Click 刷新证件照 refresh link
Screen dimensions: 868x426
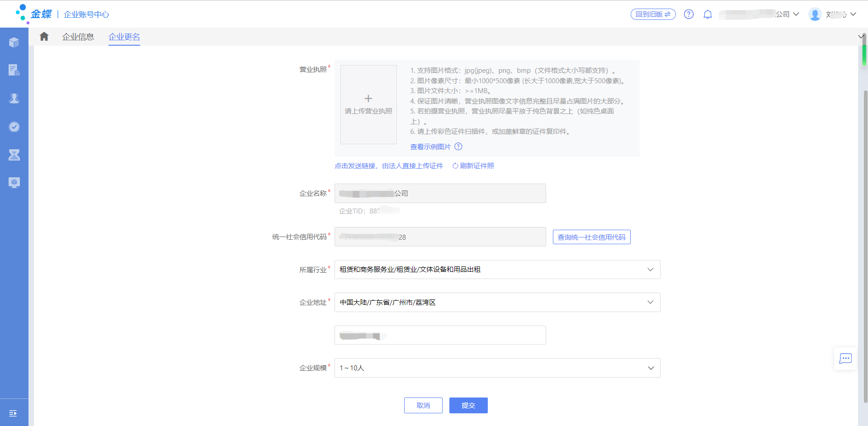click(473, 166)
